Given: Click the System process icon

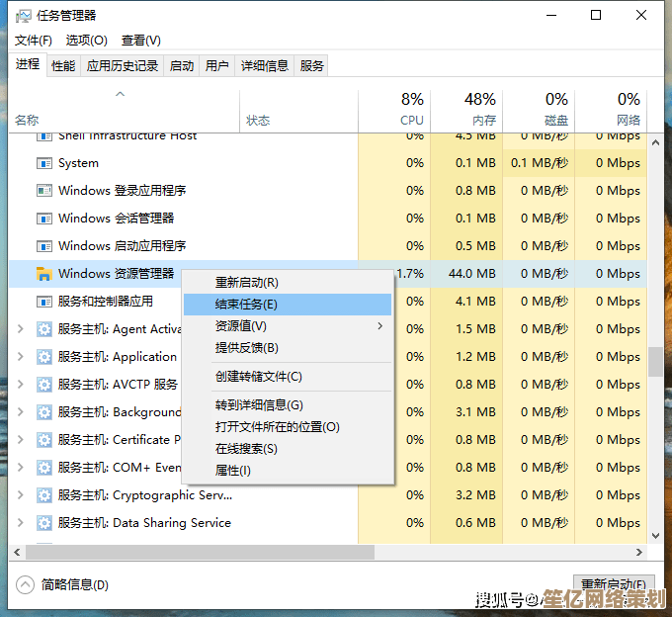Looking at the screenshot, I should coord(43,163).
